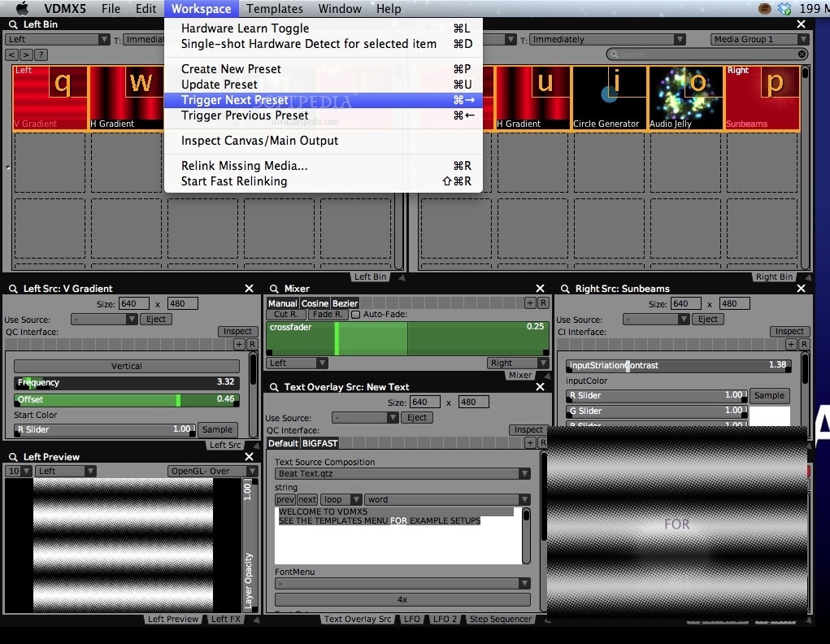The width and height of the screenshot is (830, 644).
Task: Select the Audio Jelly clip thumbnail
Action: coord(685,98)
